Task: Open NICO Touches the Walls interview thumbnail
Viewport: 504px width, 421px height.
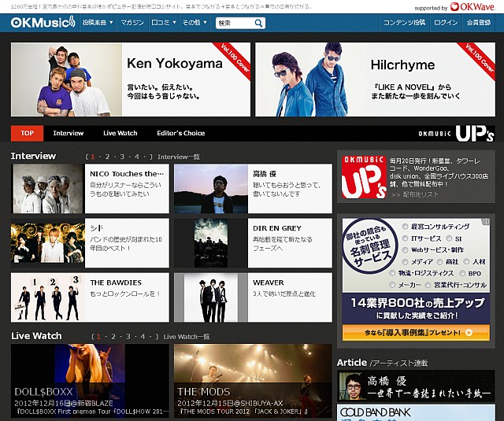Action: pyautogui.click(x=48, y=189)
